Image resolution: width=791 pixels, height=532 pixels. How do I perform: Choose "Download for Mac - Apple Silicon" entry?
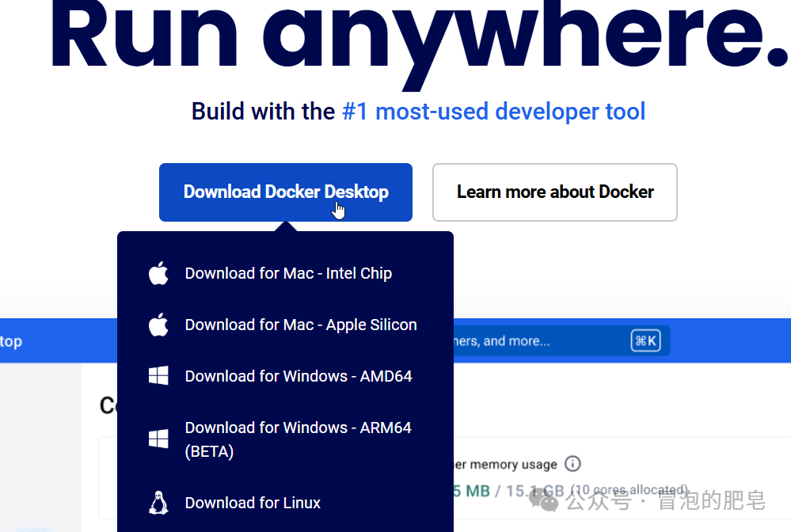[x=300, y=325]
